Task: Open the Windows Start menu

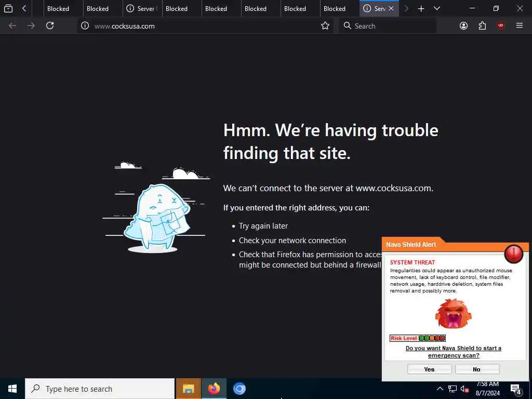Action: click(12, 389)
